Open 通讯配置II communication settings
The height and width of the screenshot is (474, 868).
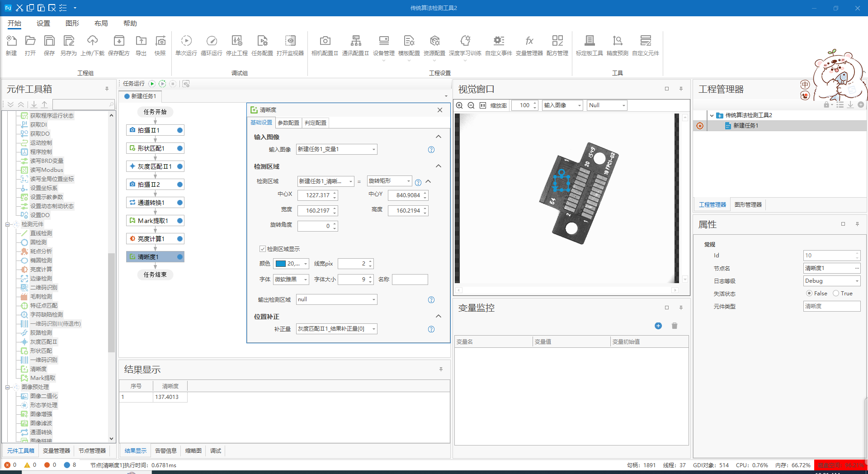pos(356,41)
